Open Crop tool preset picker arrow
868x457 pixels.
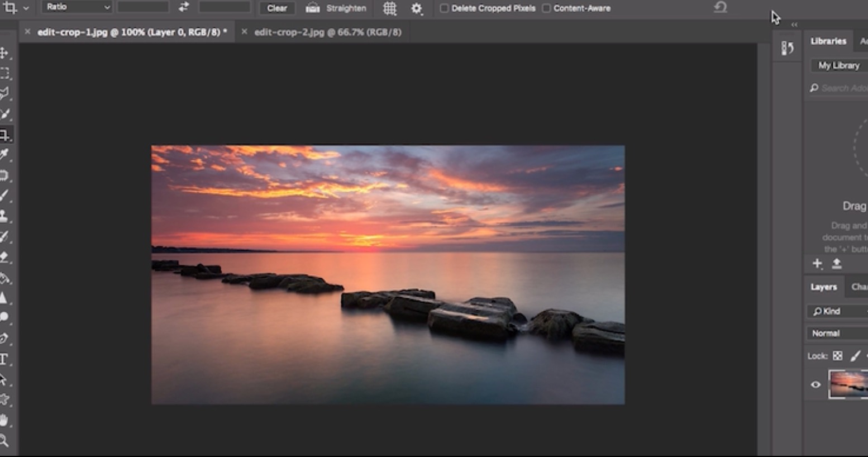click(26, 8)
